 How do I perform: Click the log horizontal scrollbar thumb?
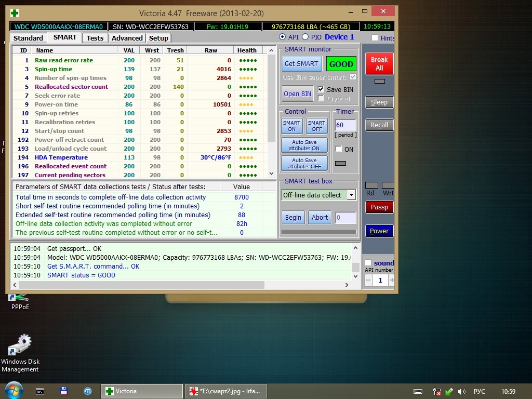pos(141,285)
